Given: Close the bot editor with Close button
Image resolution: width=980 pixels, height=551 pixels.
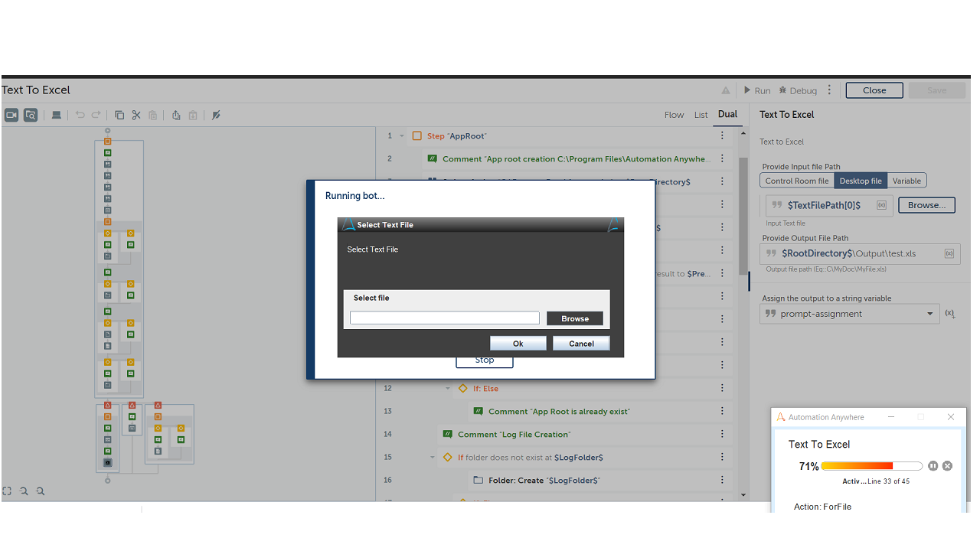Looking at the screenshot, I should (x=874, y=90).
